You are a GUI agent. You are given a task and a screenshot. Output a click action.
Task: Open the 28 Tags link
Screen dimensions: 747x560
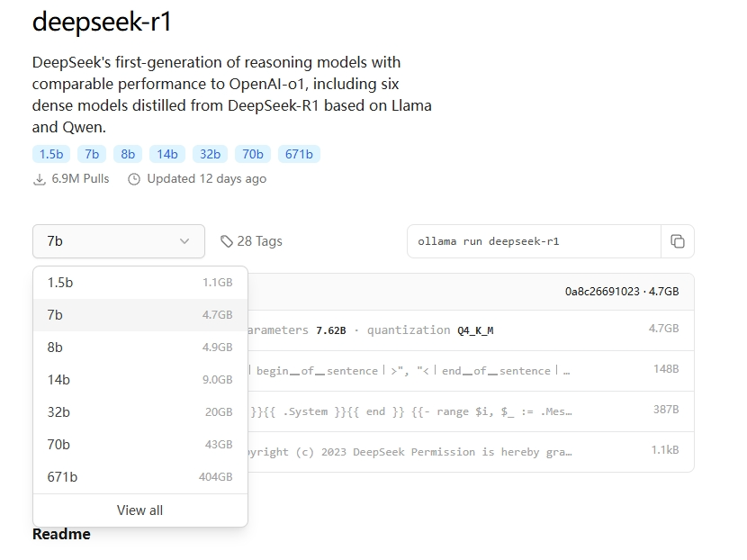click(x=251, y=241)
